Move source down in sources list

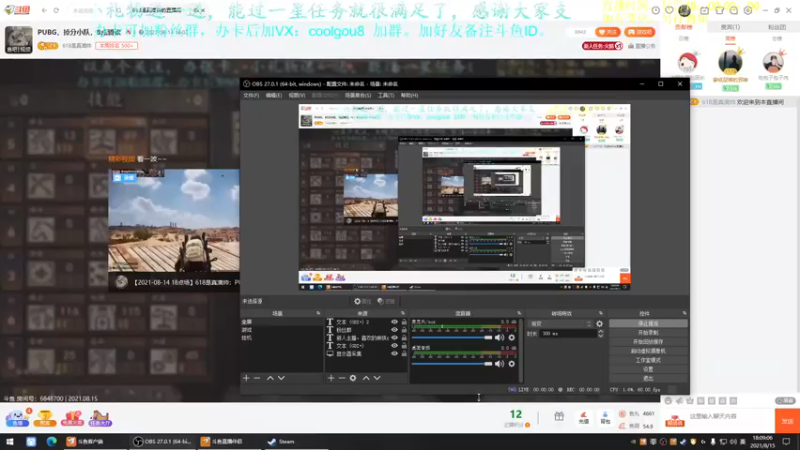(377, 378)
